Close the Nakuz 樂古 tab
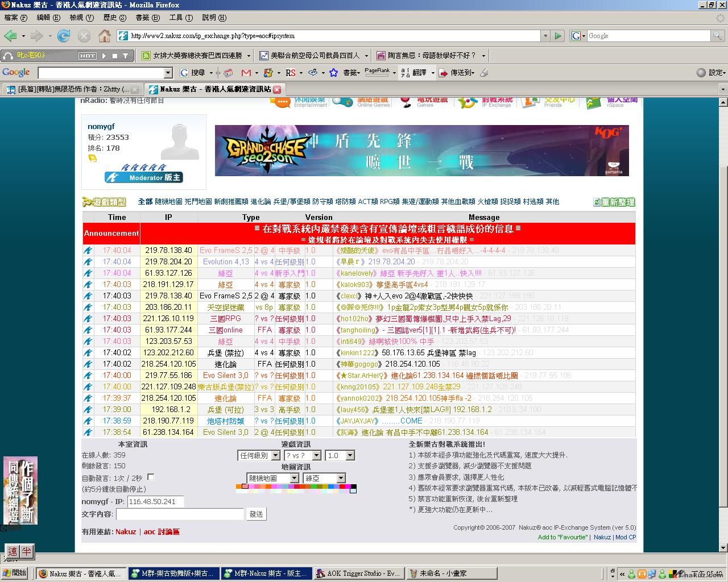728x582 pixels. click(277, 89)
